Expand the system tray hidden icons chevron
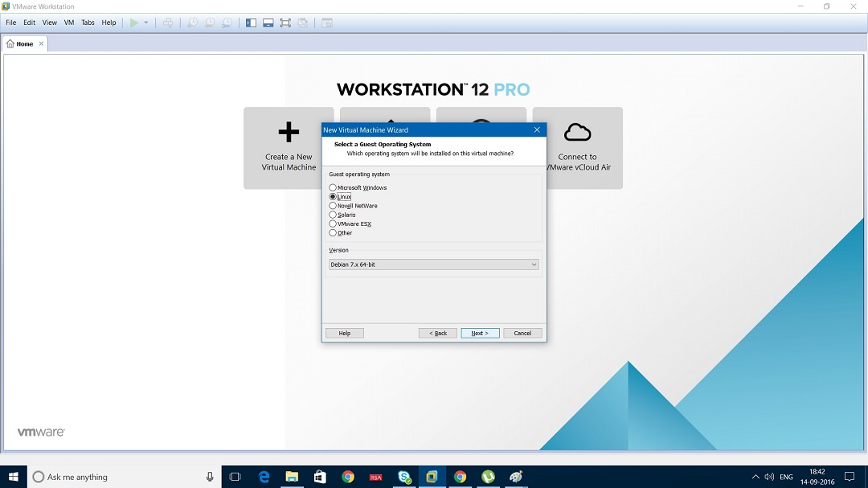Image resolution: width=868 pixels, height=488 pixels. point(755,477)
